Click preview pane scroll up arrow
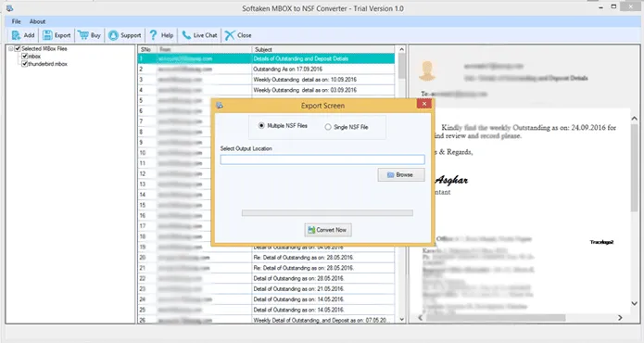The image size is (644, 343). pos(634,119)
